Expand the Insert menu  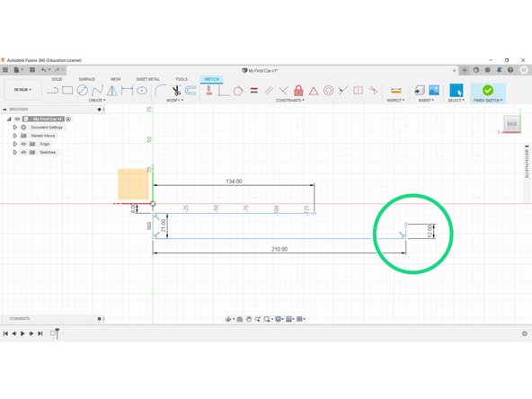(x=426, y=101)
